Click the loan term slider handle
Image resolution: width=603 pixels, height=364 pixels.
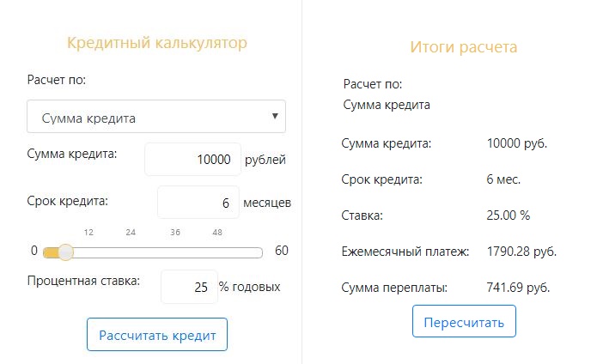(64, 252)
